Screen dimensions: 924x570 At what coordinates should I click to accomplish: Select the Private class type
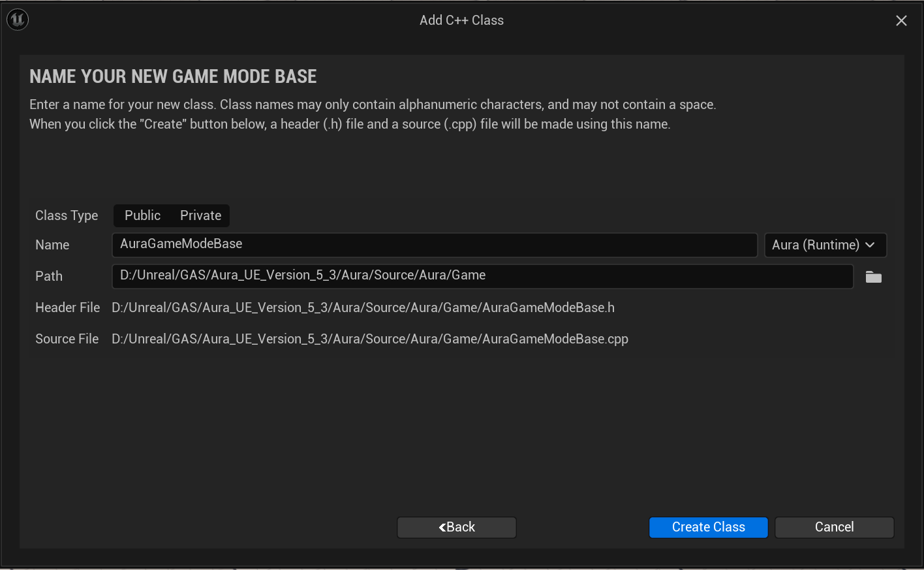pos(200,215)
